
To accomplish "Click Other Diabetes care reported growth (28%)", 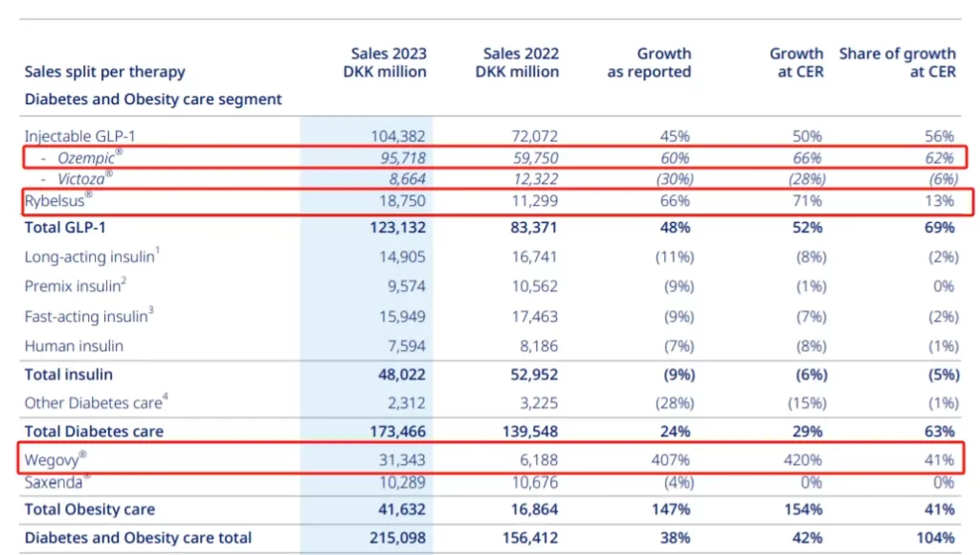I will tap(675, 403).
